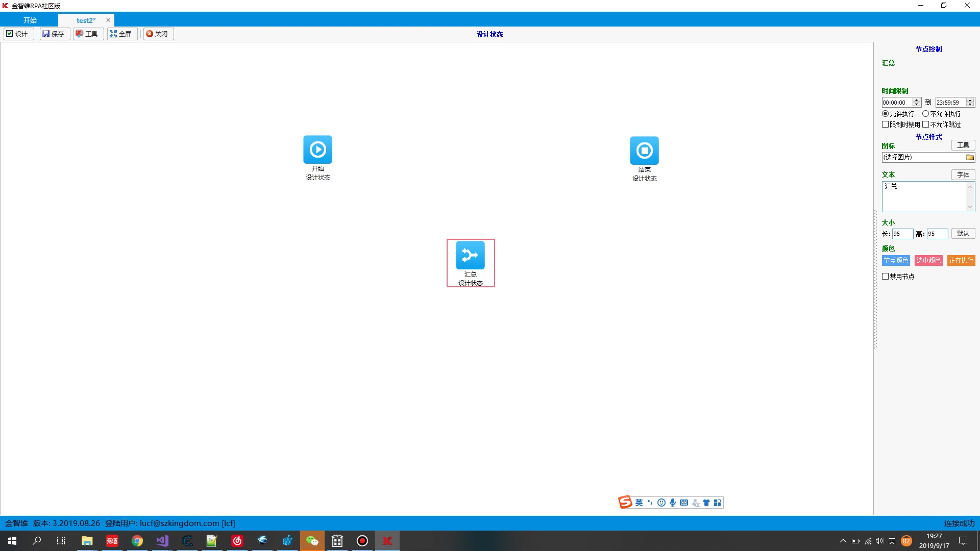Screen dimensions: 980x551
Task: Click 全屏 fullscreen toolbar button
Action: [x=121, y=34]
